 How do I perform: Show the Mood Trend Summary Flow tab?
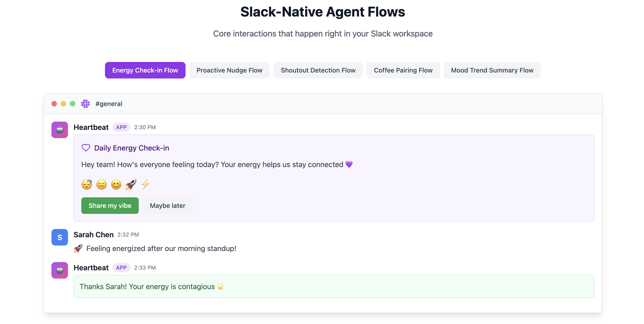[x=492, y=70]
